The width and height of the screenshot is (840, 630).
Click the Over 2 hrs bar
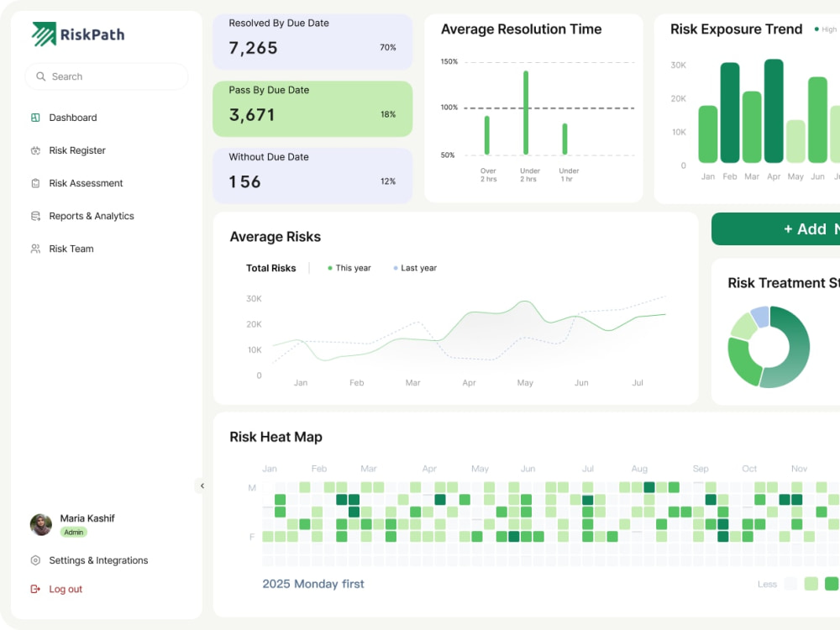click(487, 135)
